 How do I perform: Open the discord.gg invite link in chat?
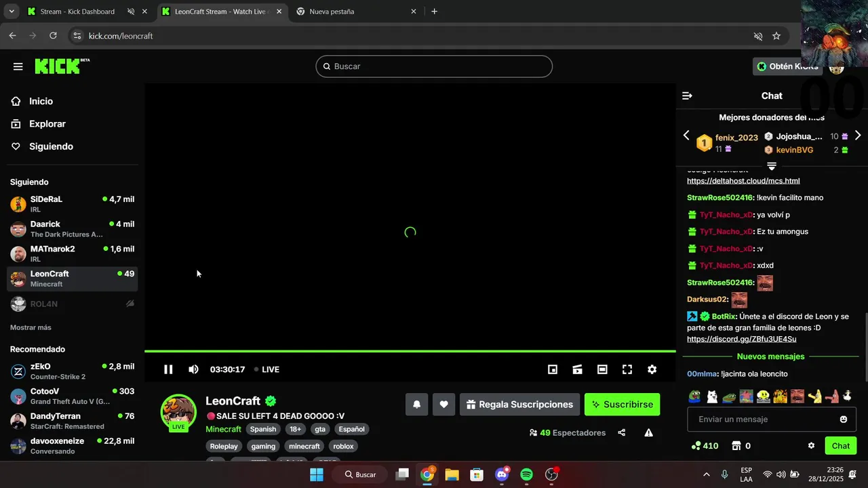[741, 339]
